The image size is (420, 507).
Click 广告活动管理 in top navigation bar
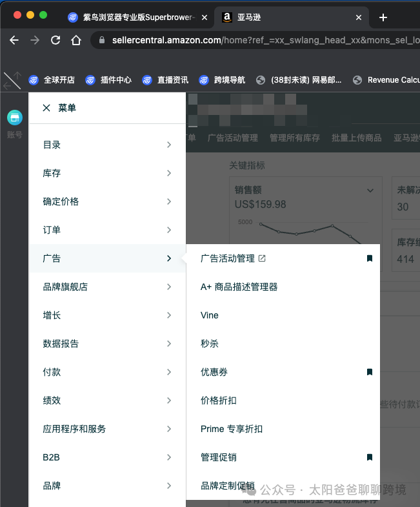tap(233, 138)
